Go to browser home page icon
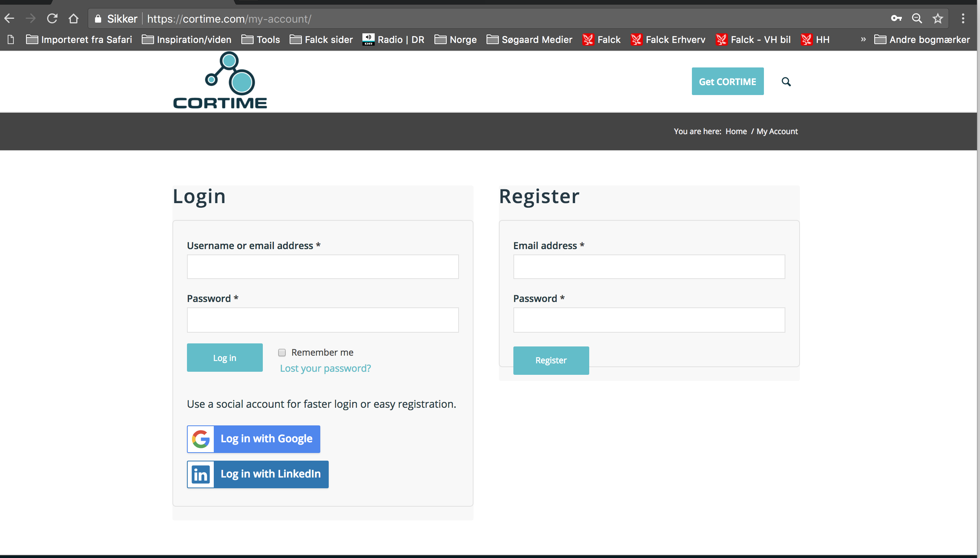The width and height of the screenshot is (980, 558). [x=74, y=18]
